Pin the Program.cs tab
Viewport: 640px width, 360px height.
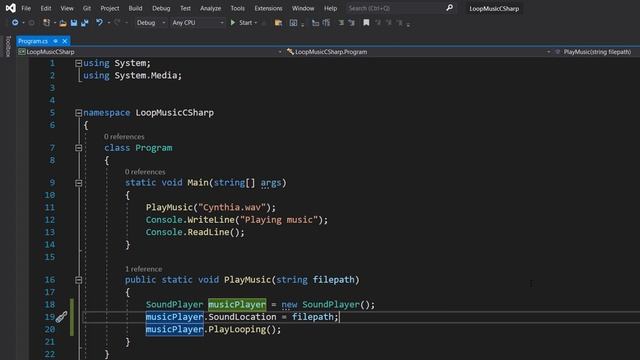coord(56,41)
